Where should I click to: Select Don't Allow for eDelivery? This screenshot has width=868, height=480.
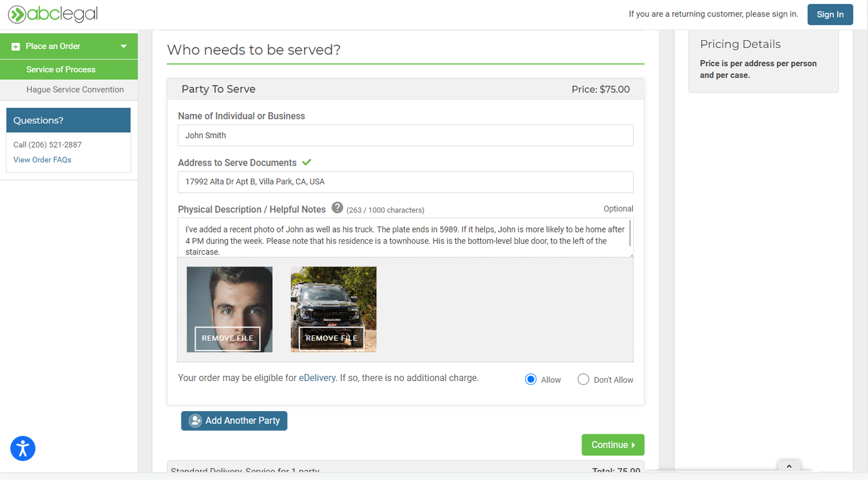[x=583, y=379]
